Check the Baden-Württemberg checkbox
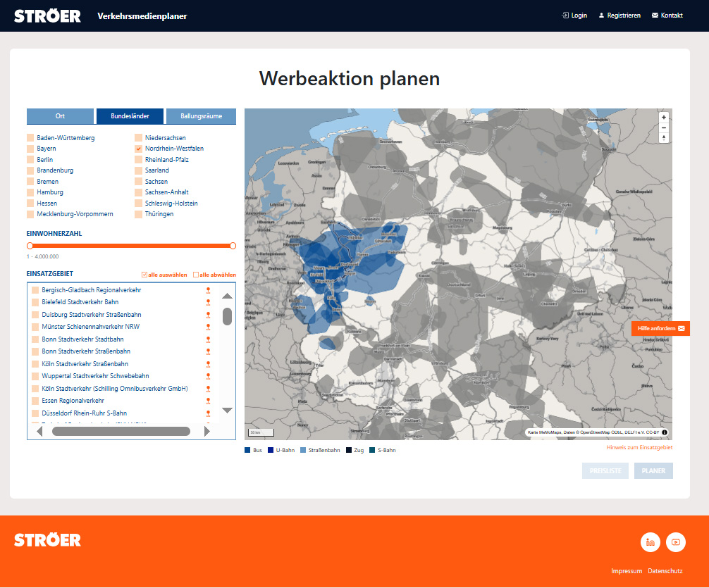The height and width of the screenshot is (588, 709). click(30, 138)
